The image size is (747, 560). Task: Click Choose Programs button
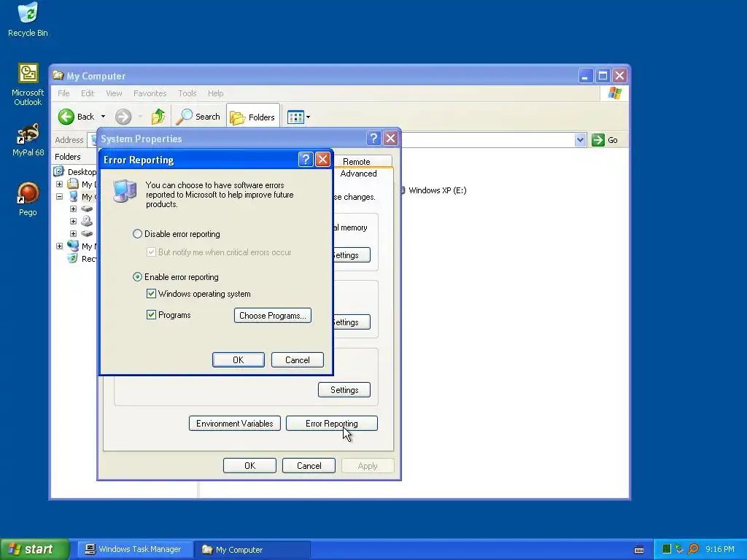pos(273,315)
